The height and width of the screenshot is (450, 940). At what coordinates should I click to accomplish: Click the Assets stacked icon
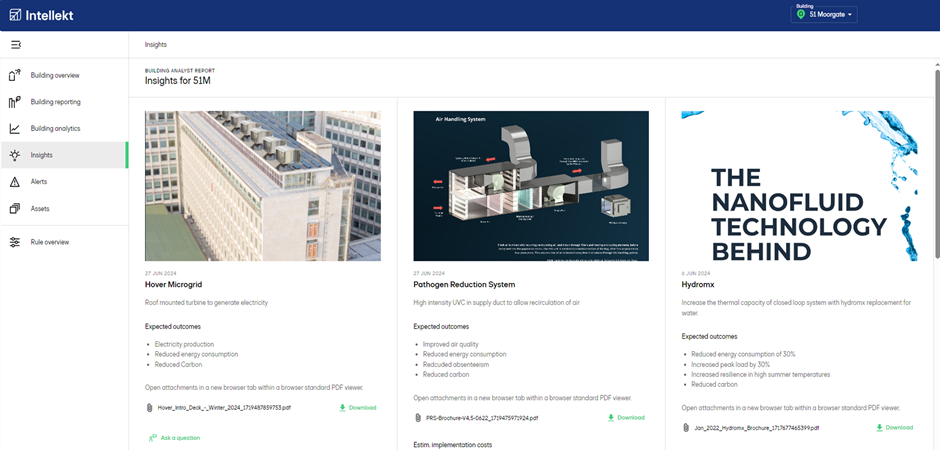(15, 209)
